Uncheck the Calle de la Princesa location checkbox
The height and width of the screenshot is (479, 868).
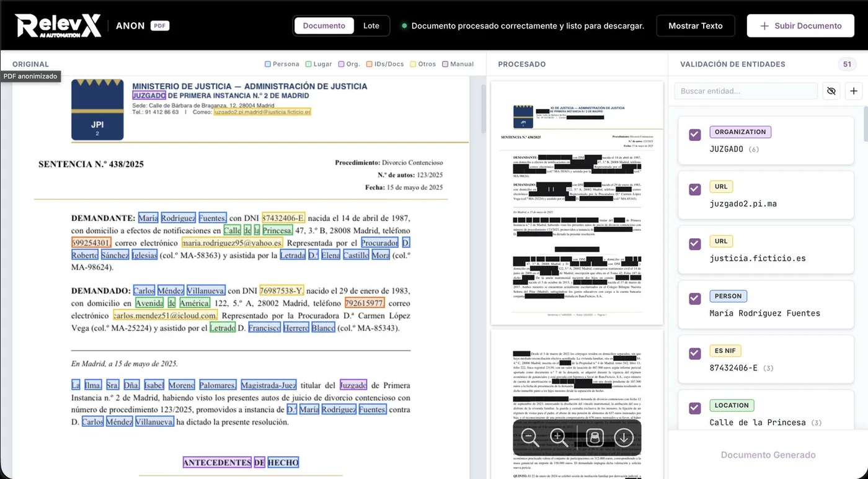tap(695, 408)
